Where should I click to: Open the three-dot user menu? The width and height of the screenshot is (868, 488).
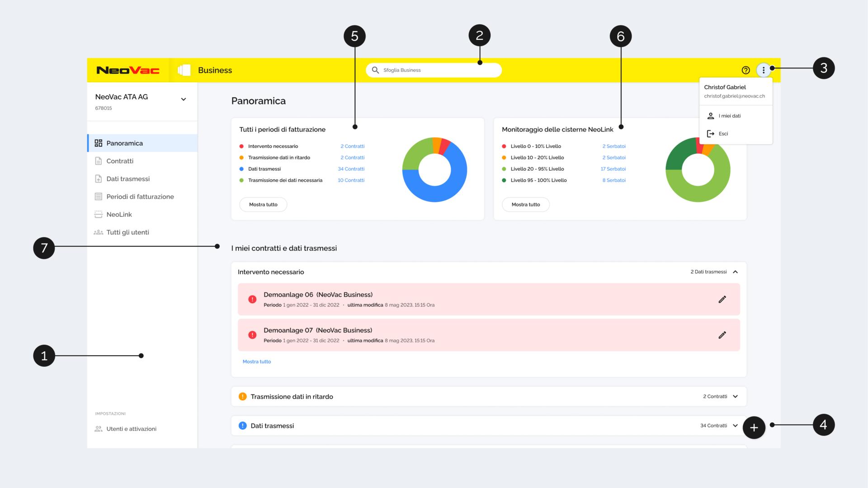764,70
